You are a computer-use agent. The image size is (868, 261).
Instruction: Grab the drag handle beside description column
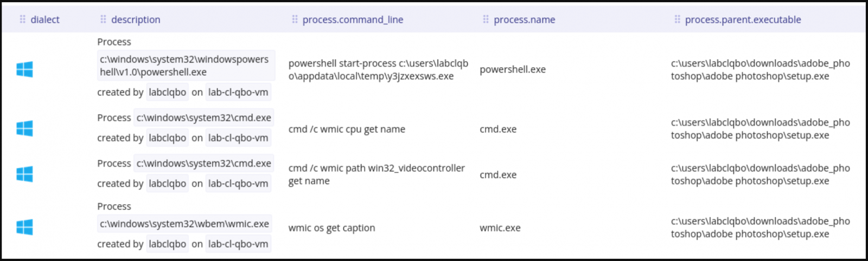click(x=103, y=19)
